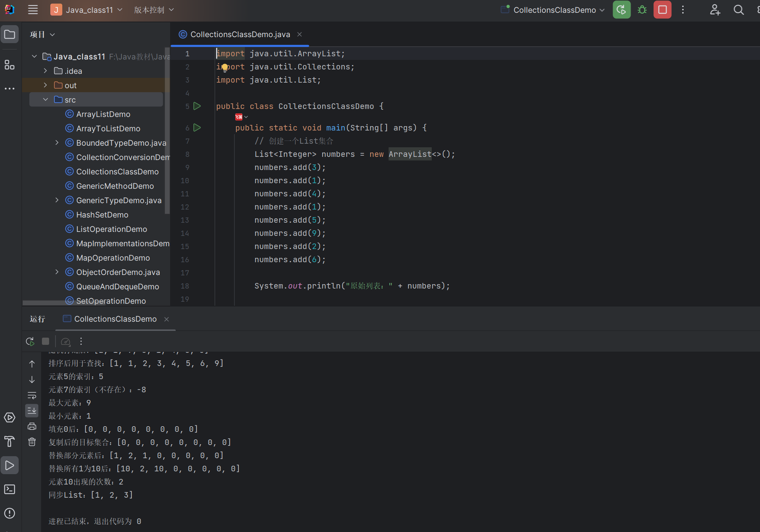
Task: Open the Structure tool window
Action: (x=10, y=65)
